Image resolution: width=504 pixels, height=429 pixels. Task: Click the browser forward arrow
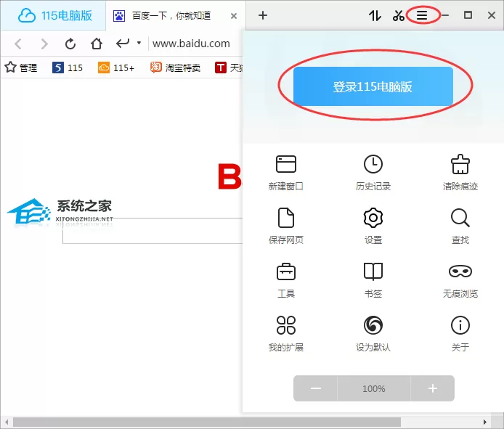point(44,44)
